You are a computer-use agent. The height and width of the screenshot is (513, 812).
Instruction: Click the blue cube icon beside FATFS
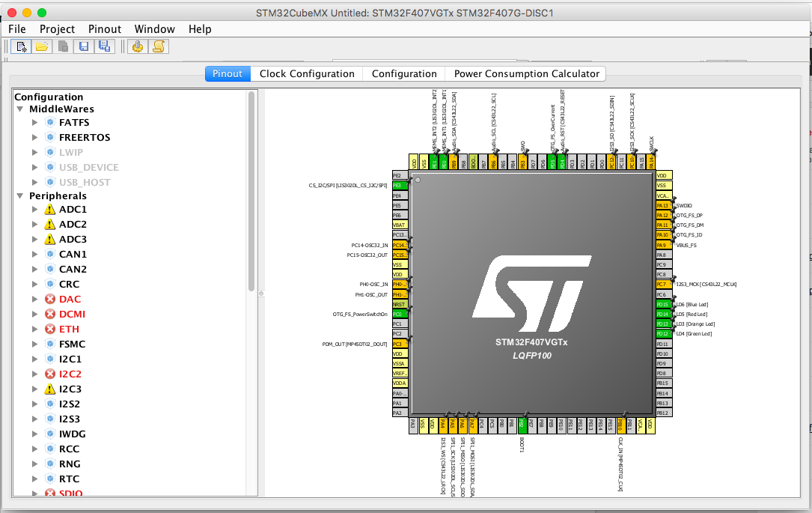coord(49,122)
